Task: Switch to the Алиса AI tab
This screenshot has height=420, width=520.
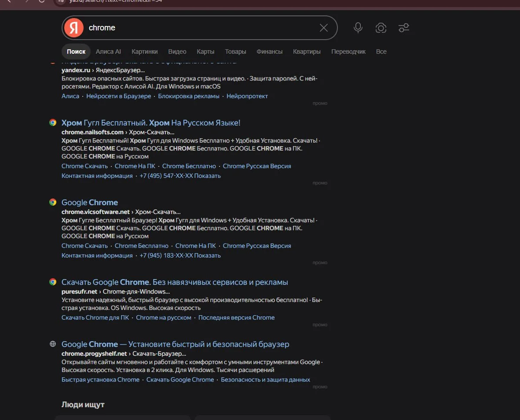Action: point(108,52)
